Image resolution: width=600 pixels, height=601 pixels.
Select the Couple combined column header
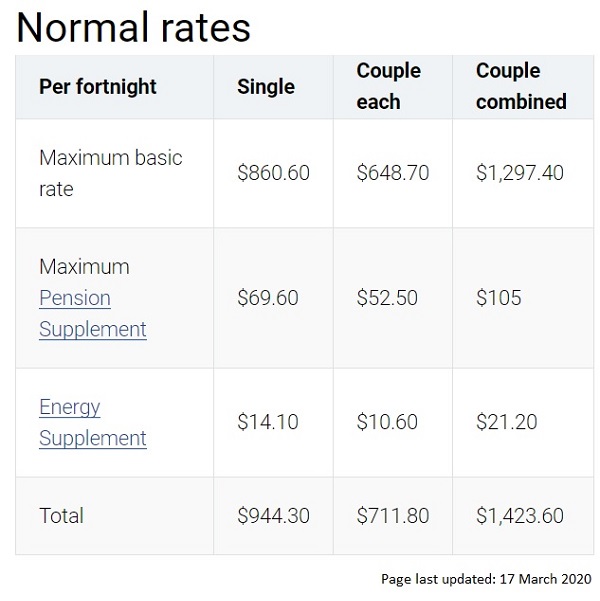[521, 86]
